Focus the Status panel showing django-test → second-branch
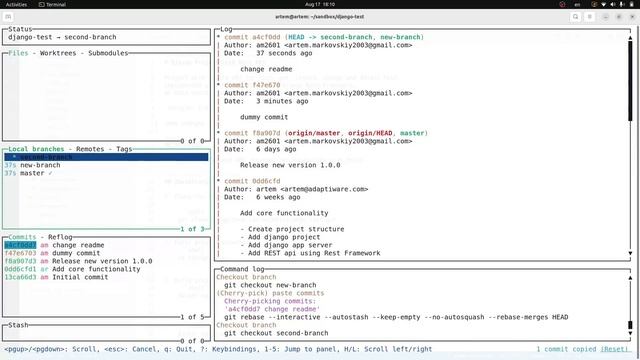 tap(106, 37)
